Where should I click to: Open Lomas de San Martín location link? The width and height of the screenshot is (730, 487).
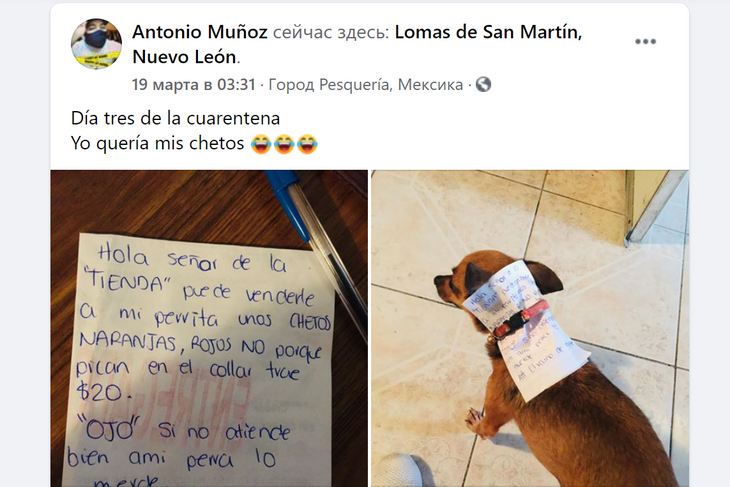click(x=488, y=32)
